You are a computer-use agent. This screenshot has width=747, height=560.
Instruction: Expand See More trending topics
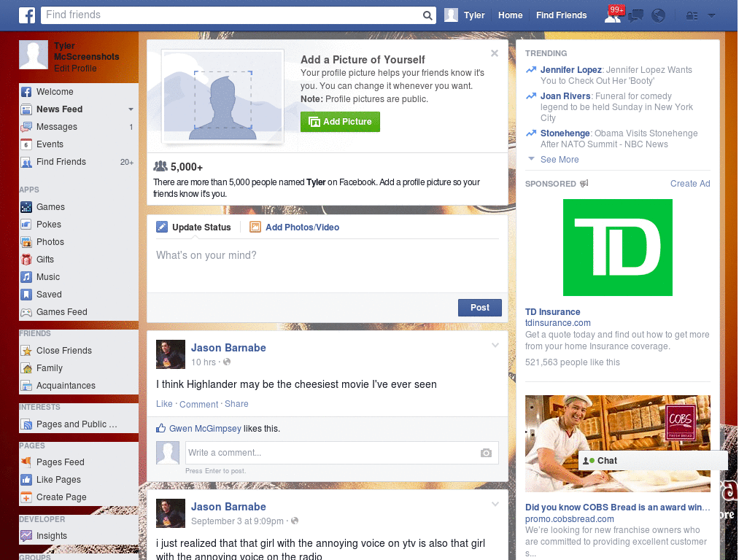(560, 160)
